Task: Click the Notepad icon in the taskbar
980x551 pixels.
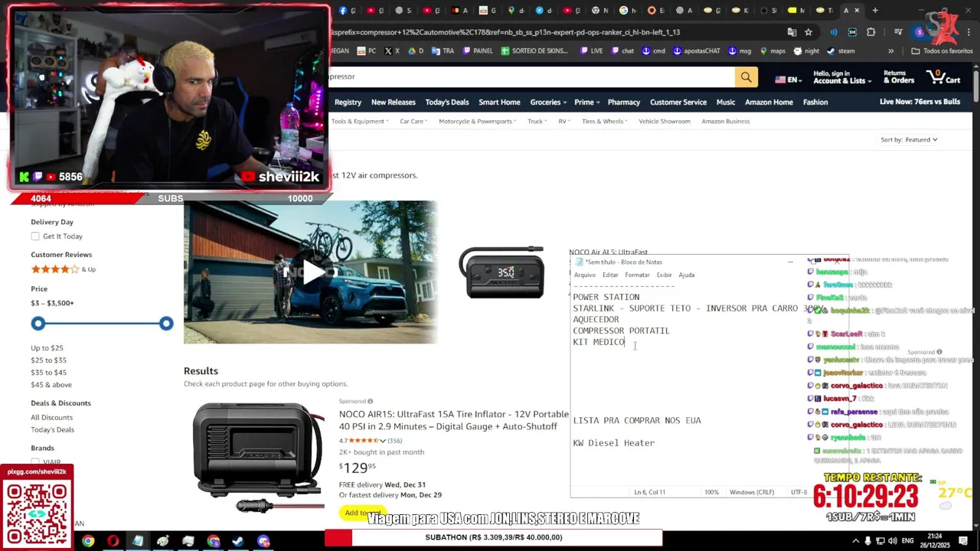Action: click(138, 541)
